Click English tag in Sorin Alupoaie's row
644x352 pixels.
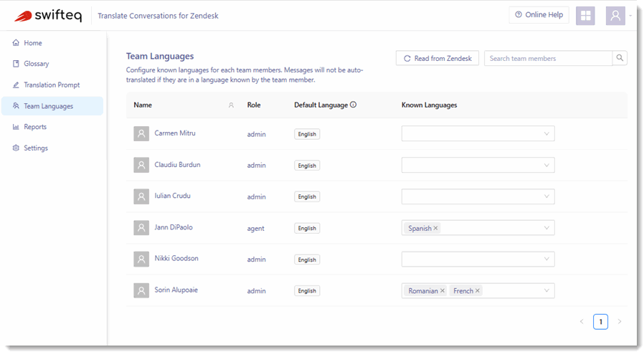(x=307, y=291)
